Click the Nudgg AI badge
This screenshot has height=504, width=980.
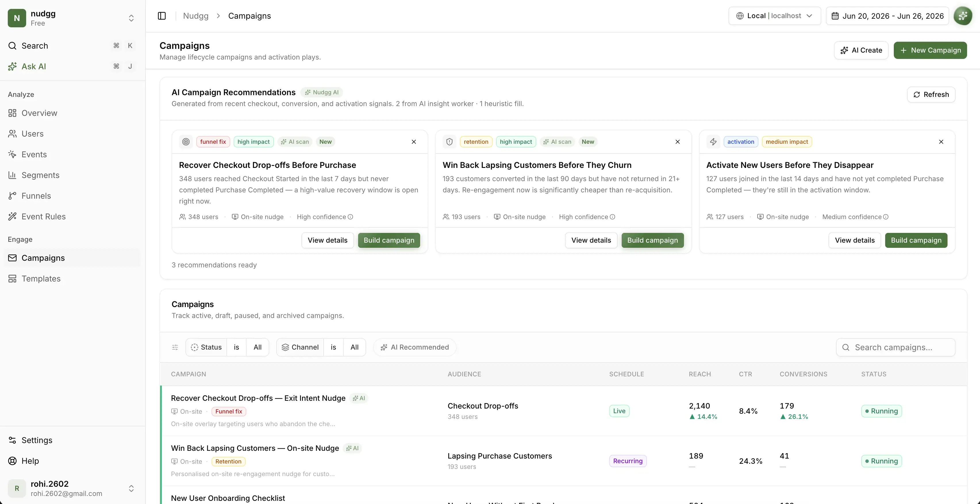322,92
